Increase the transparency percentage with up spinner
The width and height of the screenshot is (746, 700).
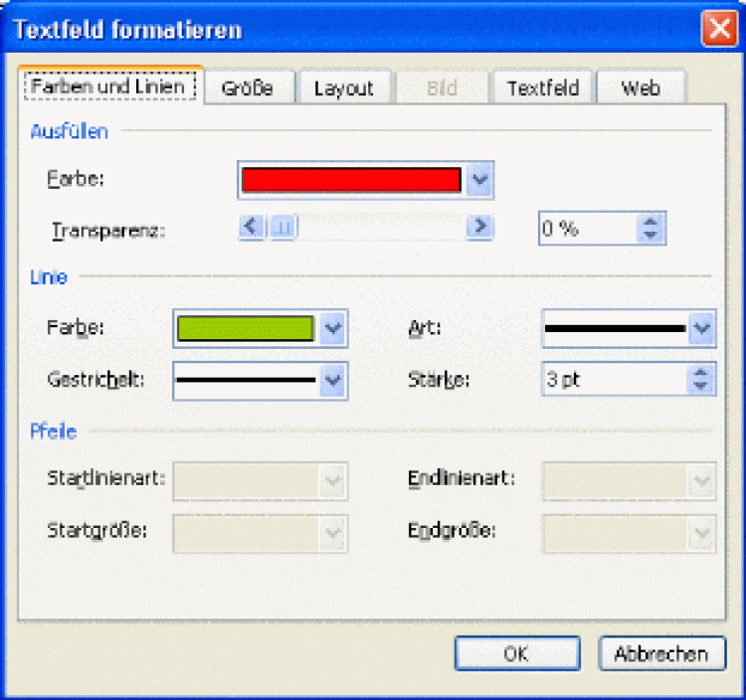pos(652,222)
